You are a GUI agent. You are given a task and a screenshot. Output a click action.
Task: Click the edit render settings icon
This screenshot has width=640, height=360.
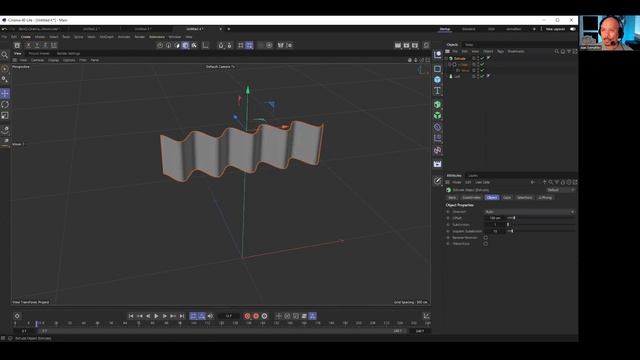415,45
